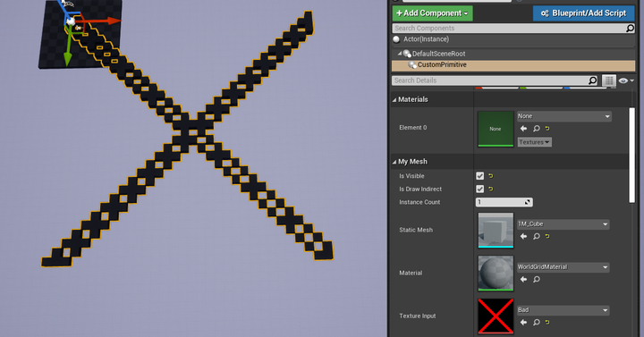Collapse the My Mesh section

point(394,162)
